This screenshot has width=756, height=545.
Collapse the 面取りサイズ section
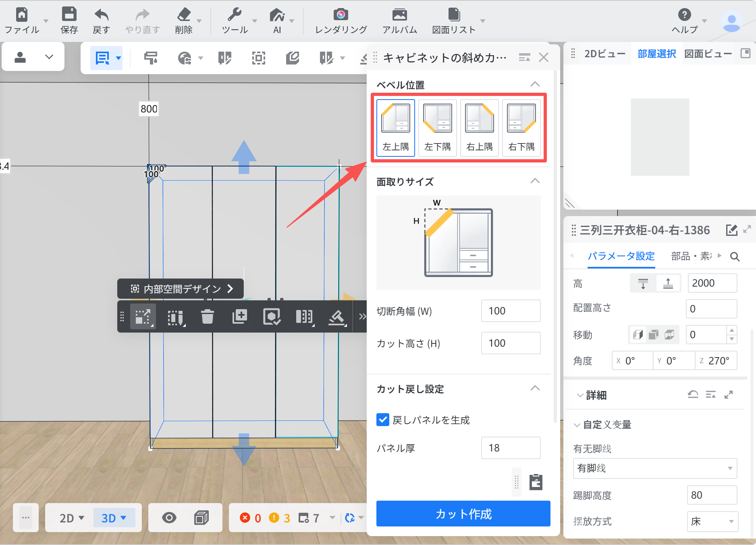(x=535, y=181)
